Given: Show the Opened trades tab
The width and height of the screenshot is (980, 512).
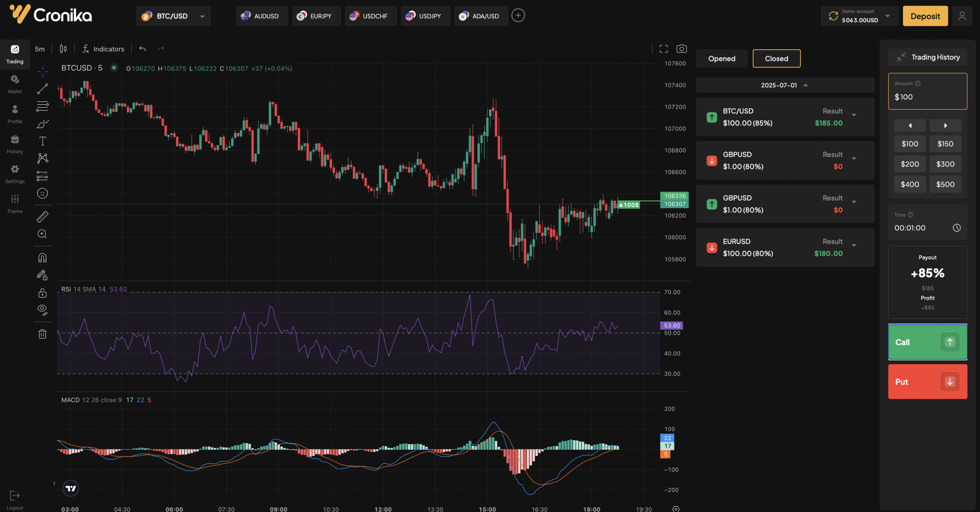Looking at the screenshot, I should point(722,58).
